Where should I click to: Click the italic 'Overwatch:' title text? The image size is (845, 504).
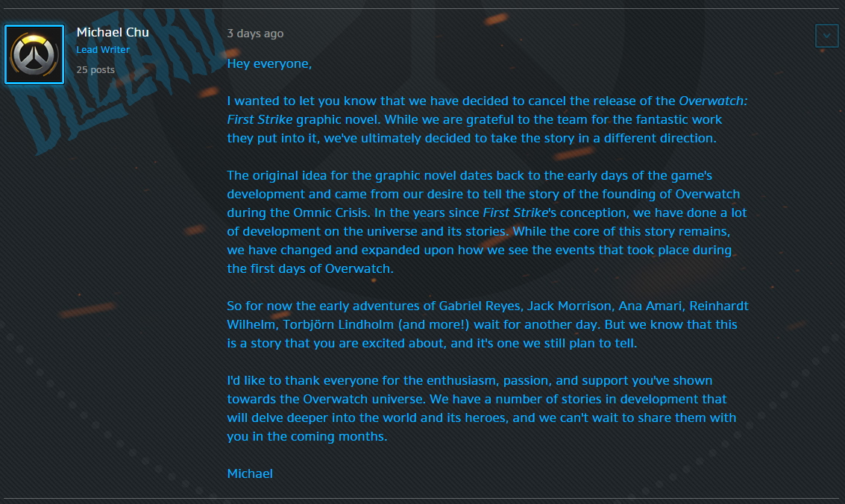click(x=713, y=101)
